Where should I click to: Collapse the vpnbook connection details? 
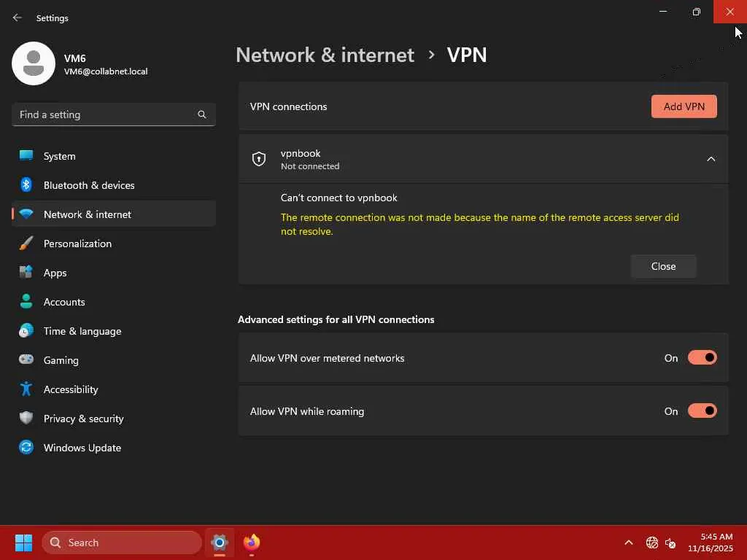pyautogui.click(x=711, y=159)
